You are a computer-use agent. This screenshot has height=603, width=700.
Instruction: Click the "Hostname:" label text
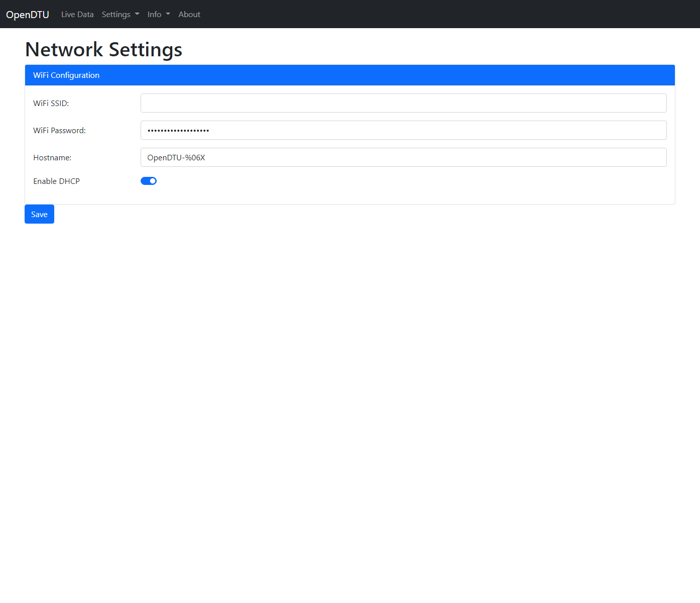(52, 157)
